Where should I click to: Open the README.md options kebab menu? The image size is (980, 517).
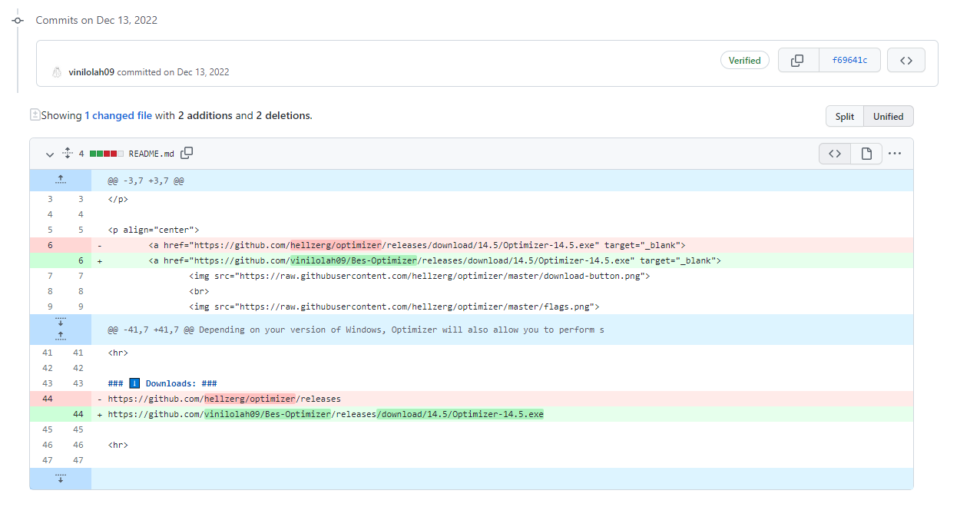895,153
